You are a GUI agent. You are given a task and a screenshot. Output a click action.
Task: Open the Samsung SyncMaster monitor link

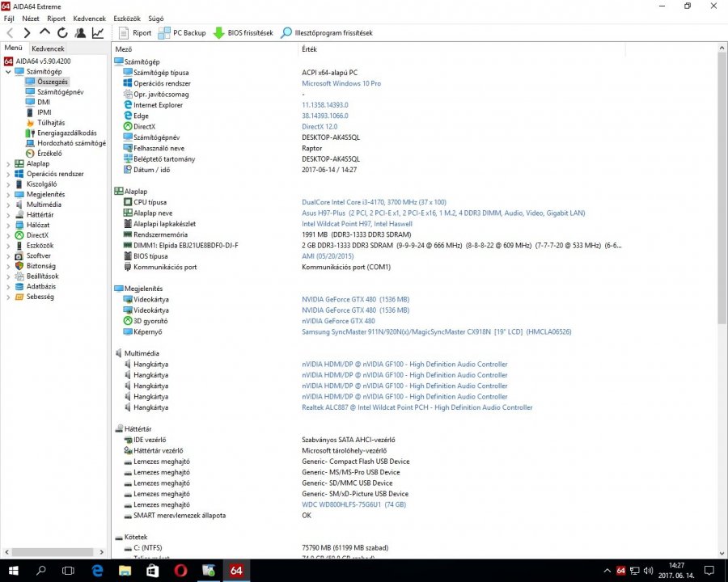pos(437,332)
